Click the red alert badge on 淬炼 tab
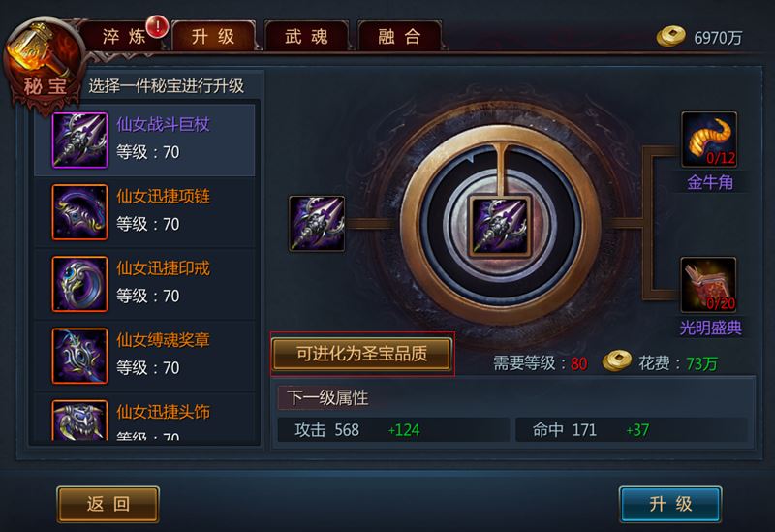The width and height of the screenshot is (775, 532). pos(158,26)
